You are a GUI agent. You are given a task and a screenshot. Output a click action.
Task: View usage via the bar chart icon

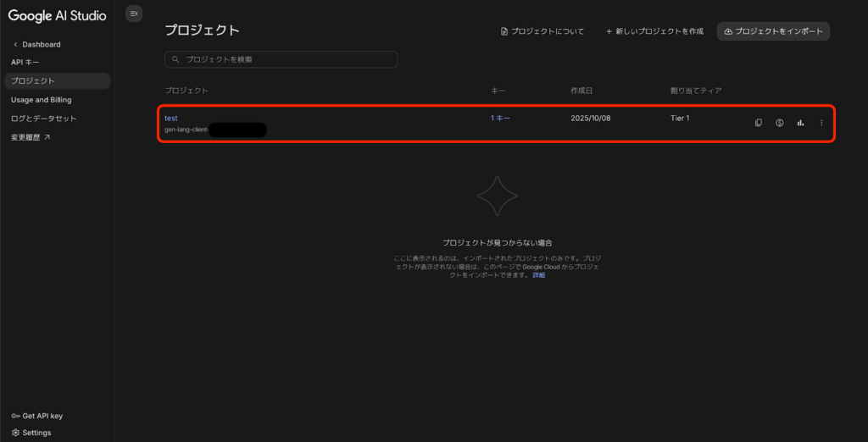[x=800, y=123]
